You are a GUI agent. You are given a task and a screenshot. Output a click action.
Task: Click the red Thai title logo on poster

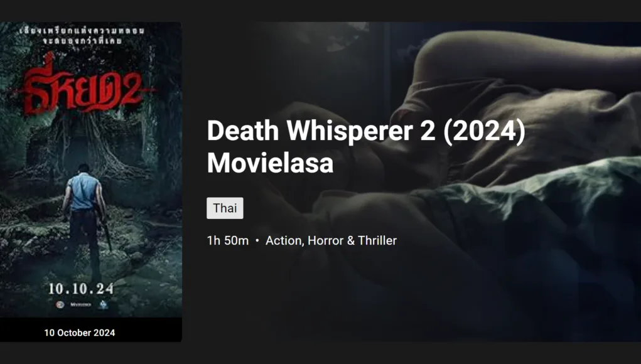(x=83, y=85)
